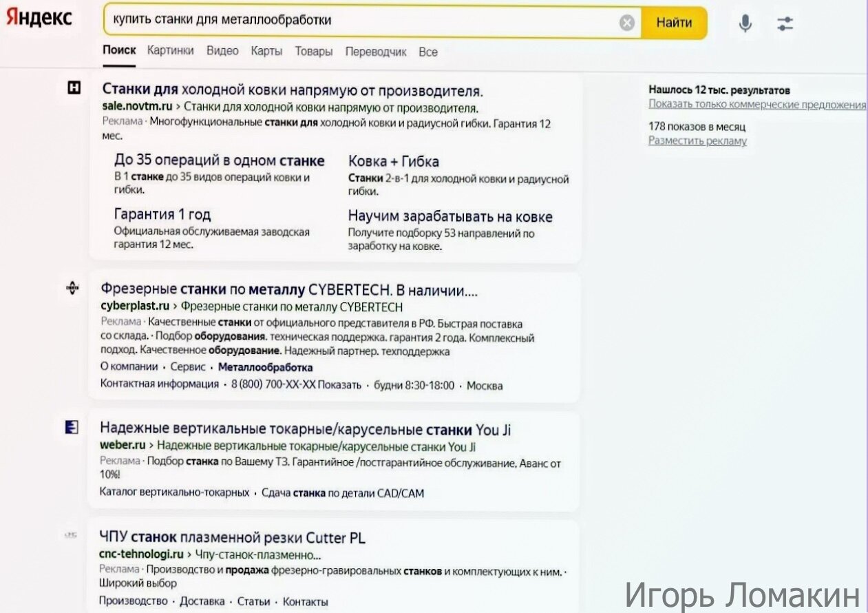Switch to the Видео tab
Image resolution: width=868 pixels, height=613 pixels.
(x=222, y=51)
